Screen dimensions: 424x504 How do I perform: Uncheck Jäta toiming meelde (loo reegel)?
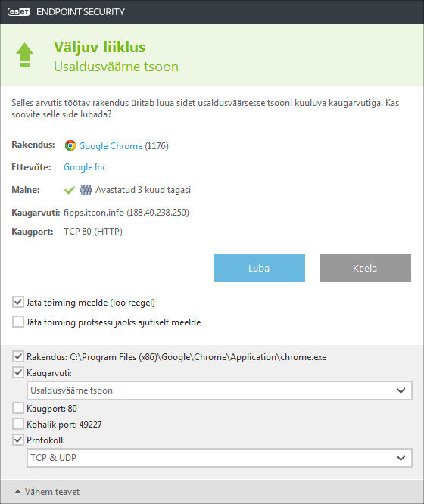coord(18,302)
